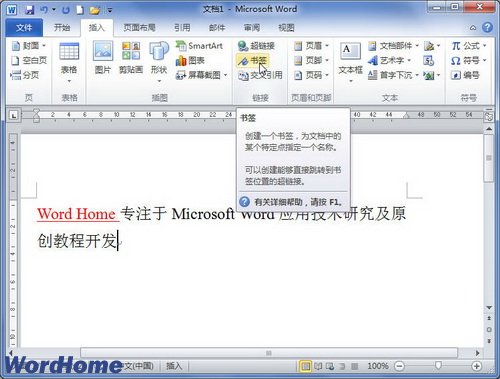Open the 页眉 header dropdown

click(312, 46)
